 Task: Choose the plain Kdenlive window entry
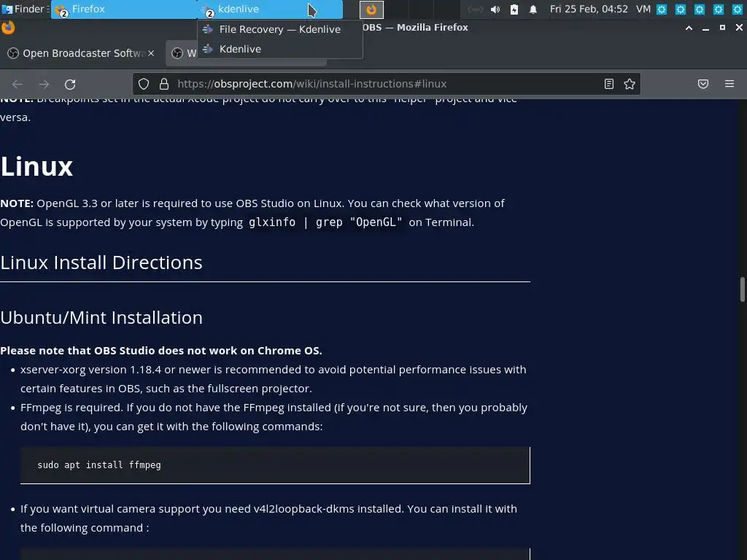point(279,49)
